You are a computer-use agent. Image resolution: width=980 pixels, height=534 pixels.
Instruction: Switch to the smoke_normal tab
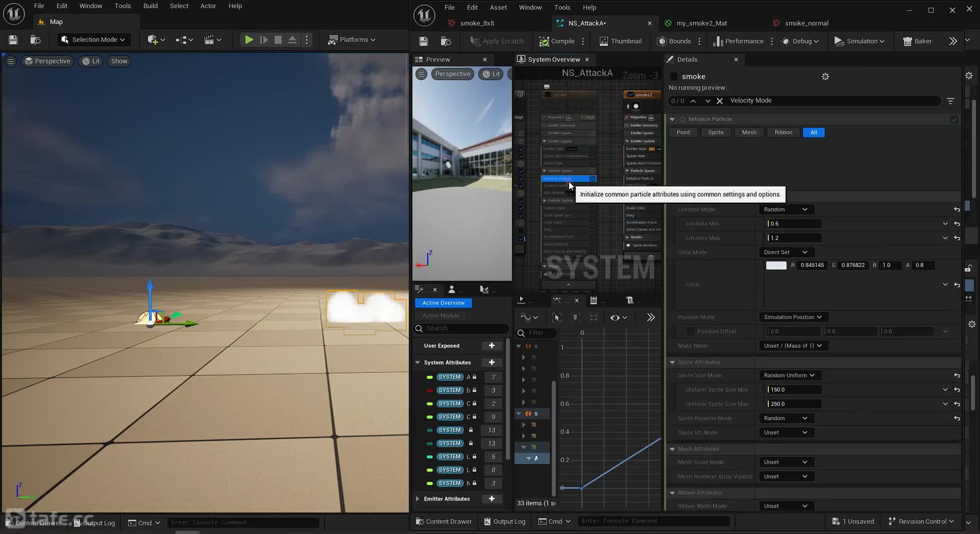806,23
